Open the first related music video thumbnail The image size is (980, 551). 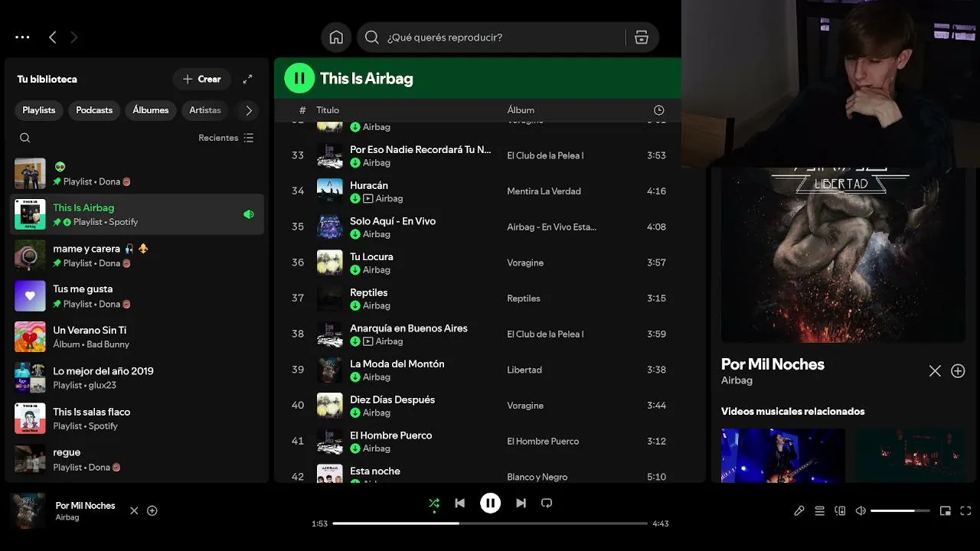coord(783,455)
